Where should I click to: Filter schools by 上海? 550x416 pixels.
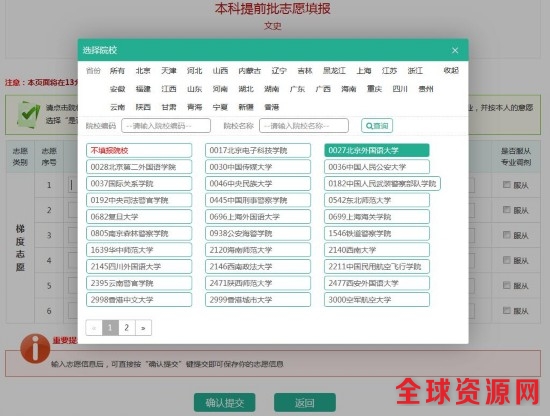364,71
